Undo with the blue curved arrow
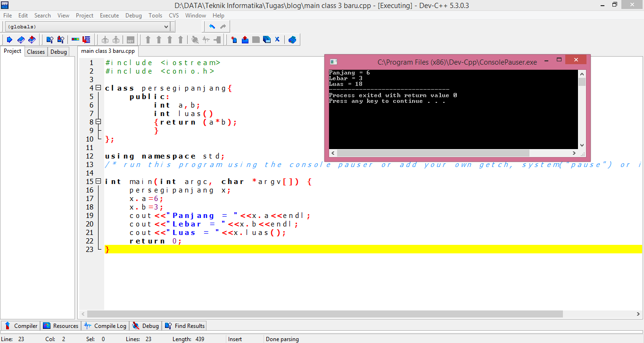This screenshot has width=644, height=343. click(212, 26)
